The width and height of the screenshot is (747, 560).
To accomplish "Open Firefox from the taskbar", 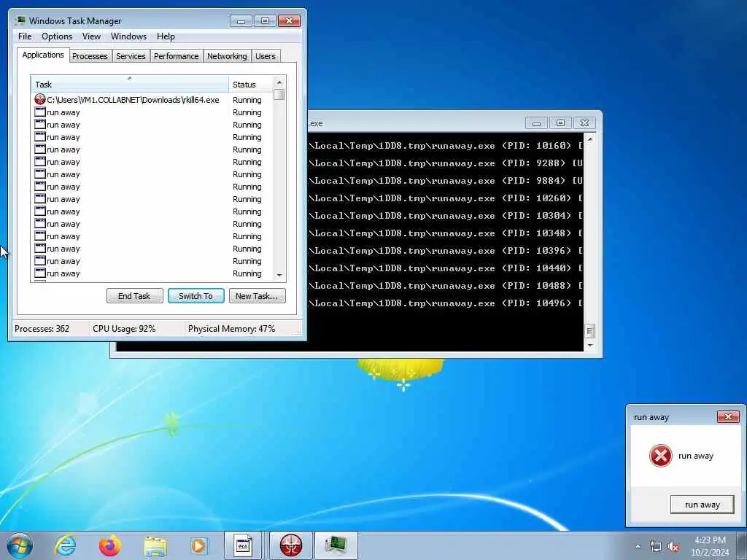I will tap(109, 545).
